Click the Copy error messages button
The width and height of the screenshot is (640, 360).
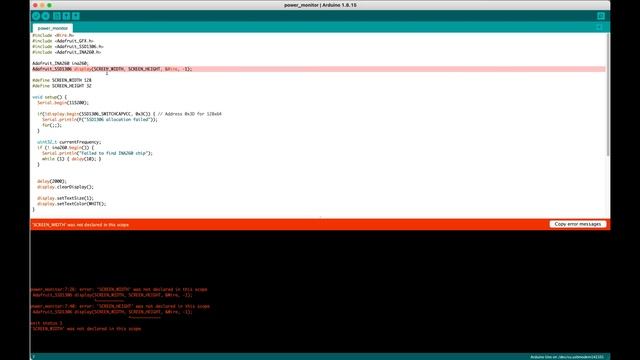[x=578, y=224]
